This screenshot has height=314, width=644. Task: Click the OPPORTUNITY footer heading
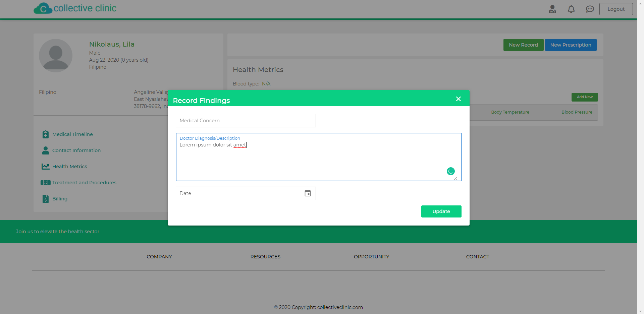[x=372, y=257]
